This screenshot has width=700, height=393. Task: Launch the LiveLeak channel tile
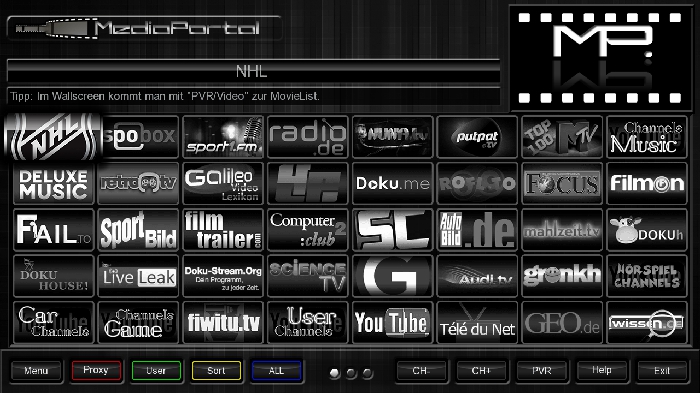138,276
